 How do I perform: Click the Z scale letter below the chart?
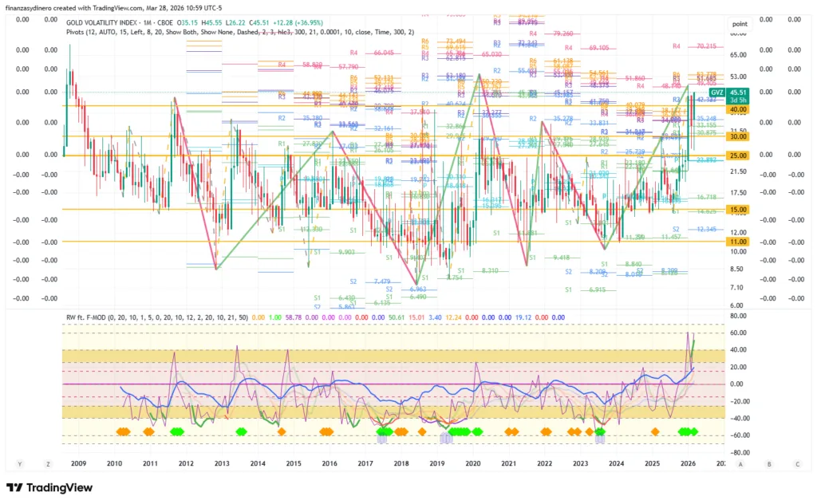(48, 463)
